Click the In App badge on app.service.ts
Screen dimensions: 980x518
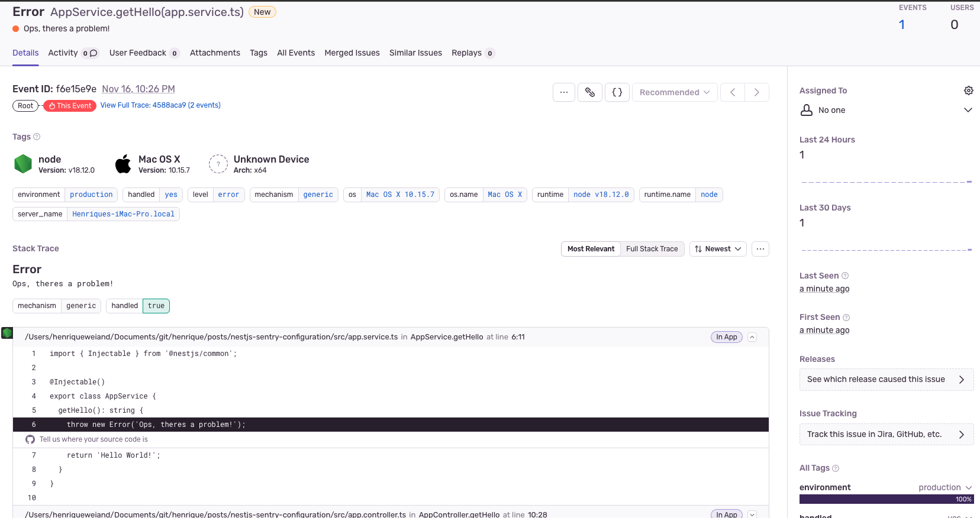[727, 337]
